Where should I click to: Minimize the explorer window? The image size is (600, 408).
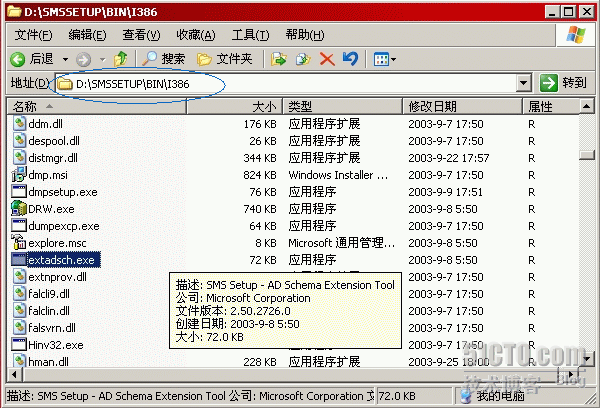click(x=552, y=12)
